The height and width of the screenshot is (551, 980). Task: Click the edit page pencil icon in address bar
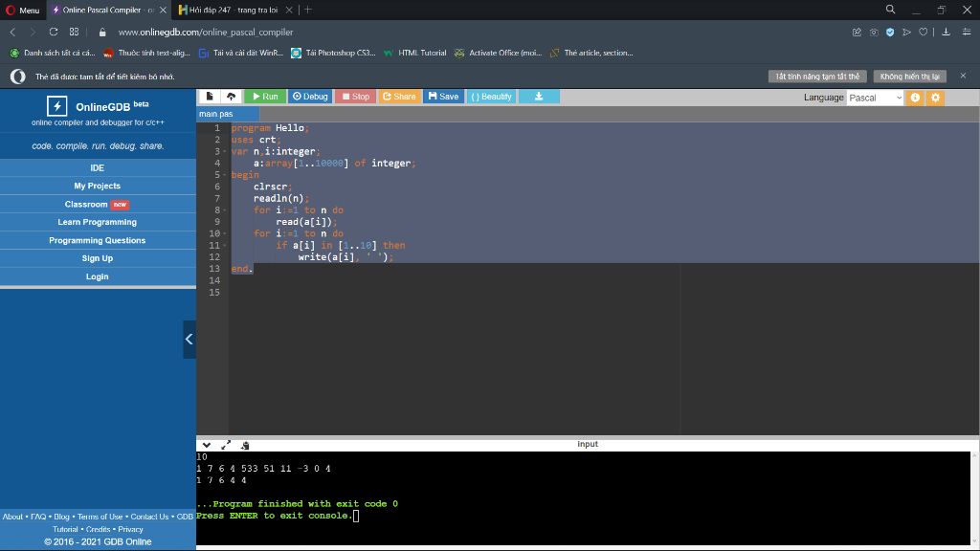(857, 32)
